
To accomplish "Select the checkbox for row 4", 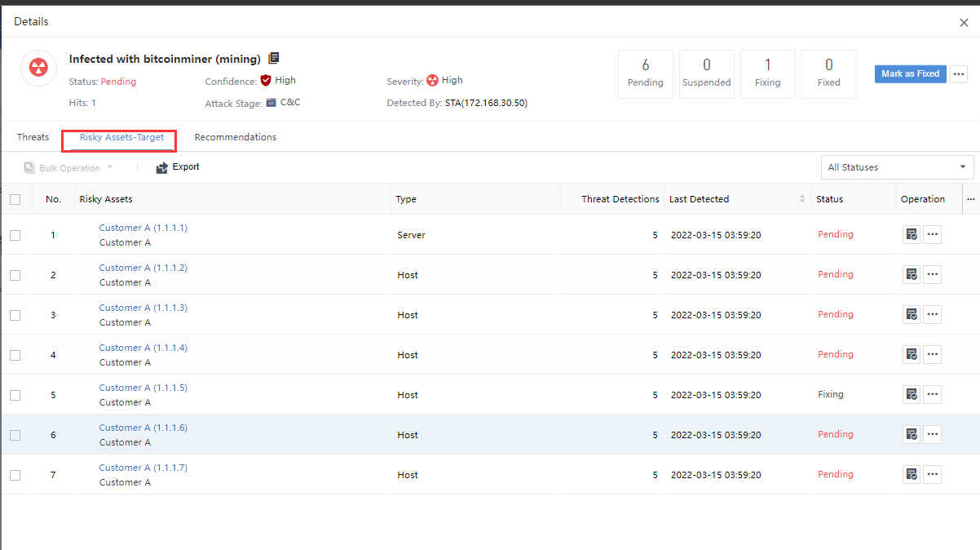I will click(15, 355).
